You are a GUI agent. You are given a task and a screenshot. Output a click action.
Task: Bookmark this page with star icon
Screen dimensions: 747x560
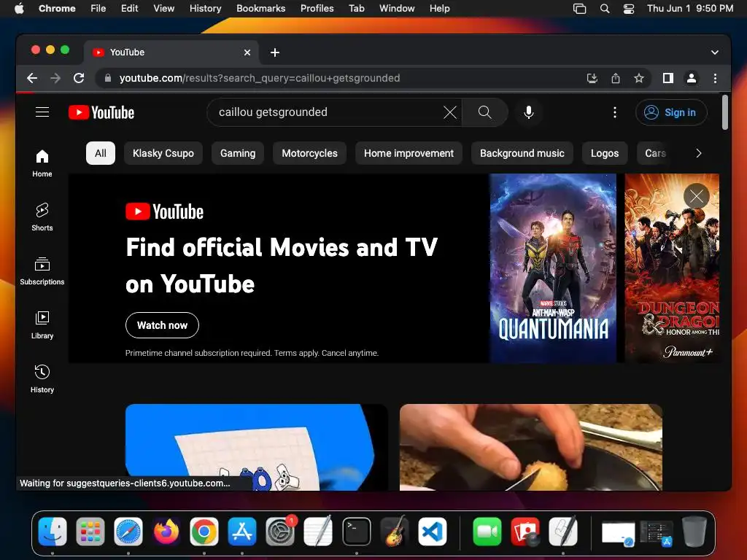click(639, 78)
